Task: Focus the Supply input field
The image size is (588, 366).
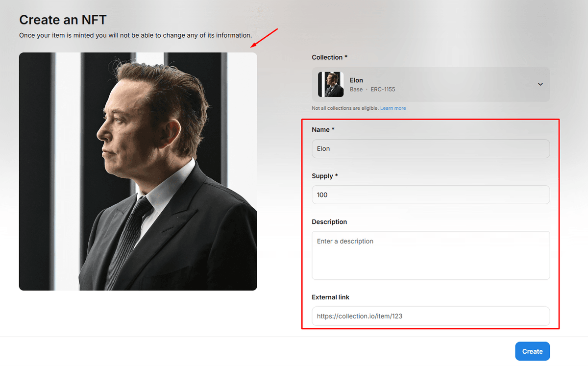Action: click(431, 195)
